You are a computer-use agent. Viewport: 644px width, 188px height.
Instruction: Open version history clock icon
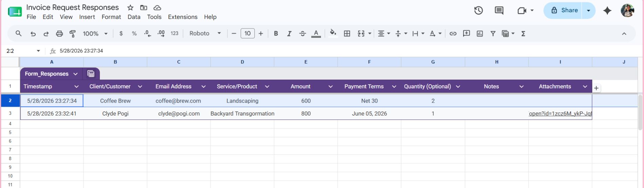478,11
